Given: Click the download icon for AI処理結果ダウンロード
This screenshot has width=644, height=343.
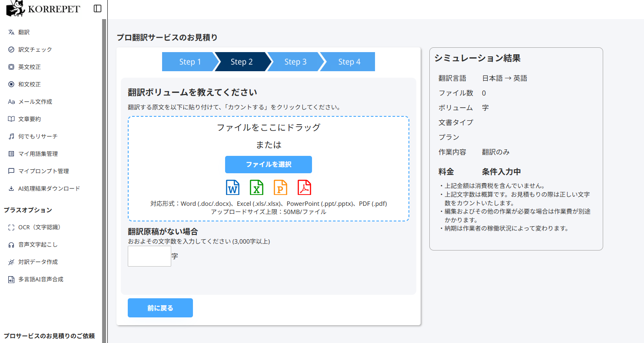Looking at the screenshot, I should click(x=11, y=188).
